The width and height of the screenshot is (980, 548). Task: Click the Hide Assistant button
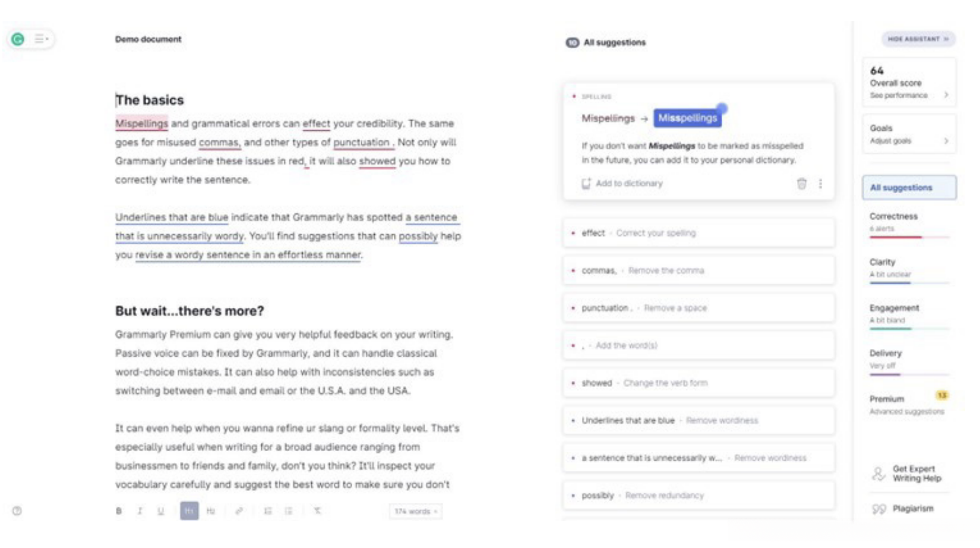pos(918,39)
